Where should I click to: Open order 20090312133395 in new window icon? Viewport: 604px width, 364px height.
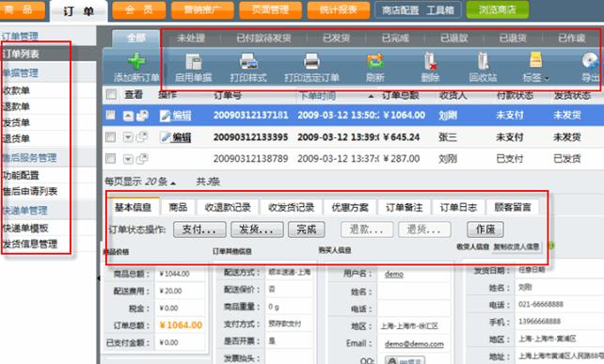[142, 136]
